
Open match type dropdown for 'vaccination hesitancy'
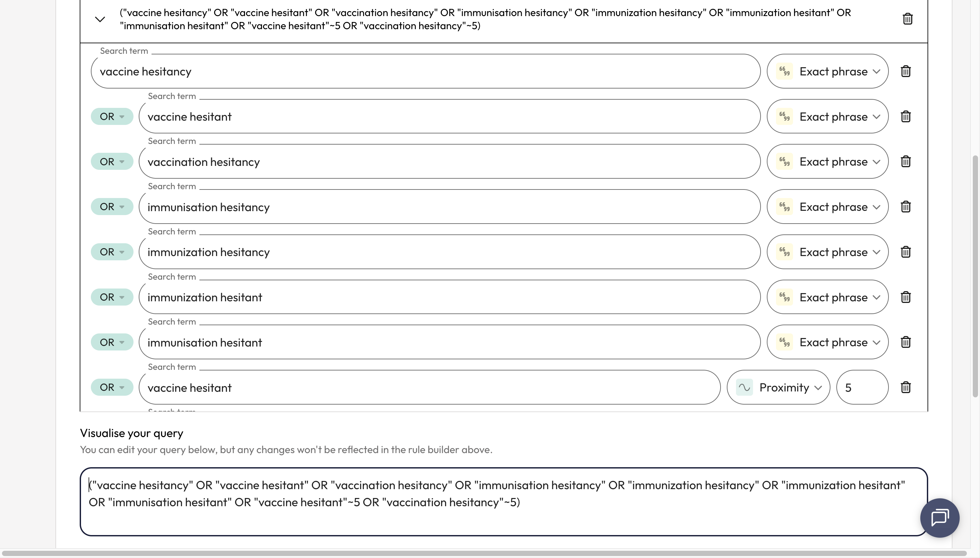point(827,161)
